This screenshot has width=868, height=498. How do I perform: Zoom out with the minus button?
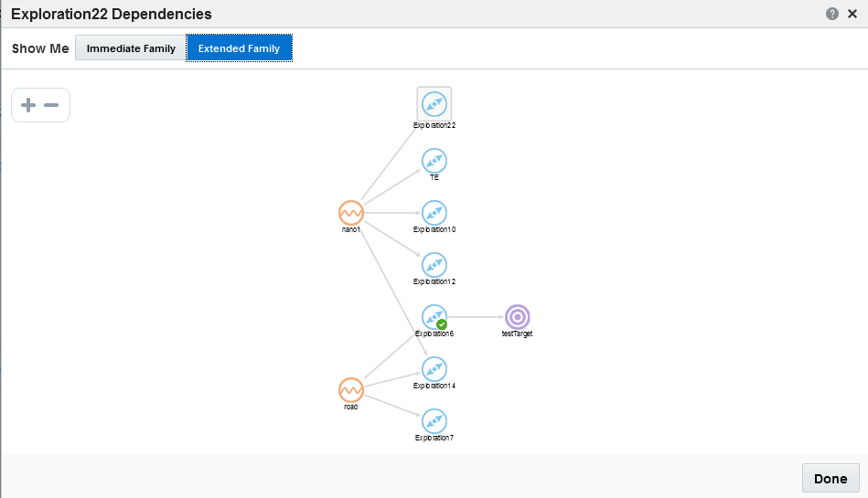tap(52, 105)
